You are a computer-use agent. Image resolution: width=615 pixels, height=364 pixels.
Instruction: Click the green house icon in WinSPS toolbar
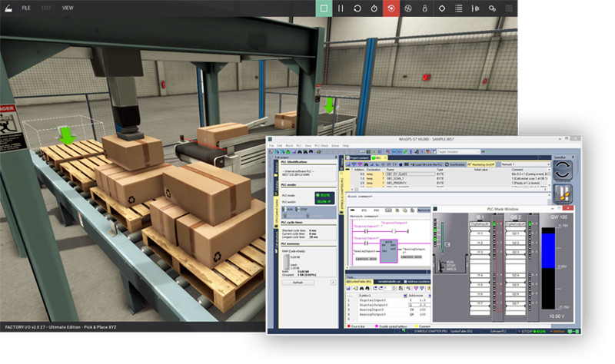[x=288, y=151]
